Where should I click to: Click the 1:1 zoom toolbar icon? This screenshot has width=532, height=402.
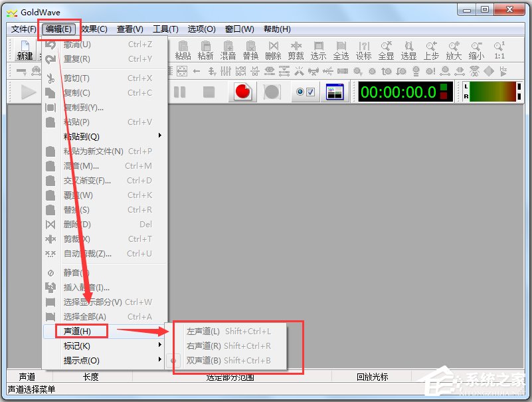(x=499, y=50)
